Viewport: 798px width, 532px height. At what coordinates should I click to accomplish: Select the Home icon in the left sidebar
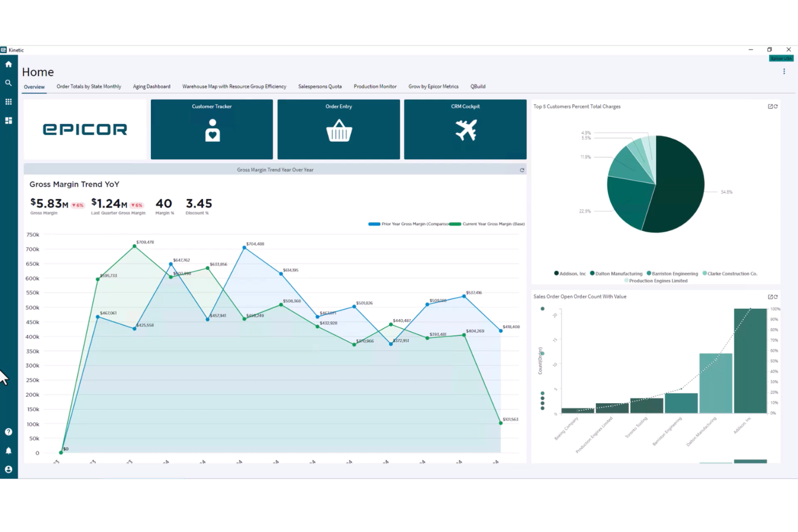click(8, 64)
